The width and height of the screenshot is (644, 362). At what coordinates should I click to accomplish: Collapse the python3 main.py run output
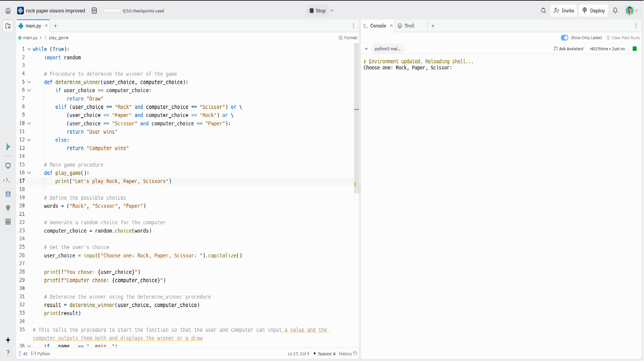point(366,49)
